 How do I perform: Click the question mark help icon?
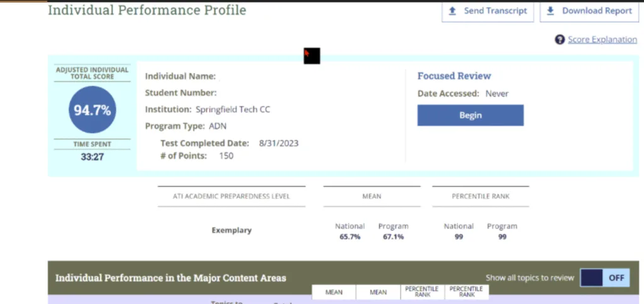pos(559,40)
